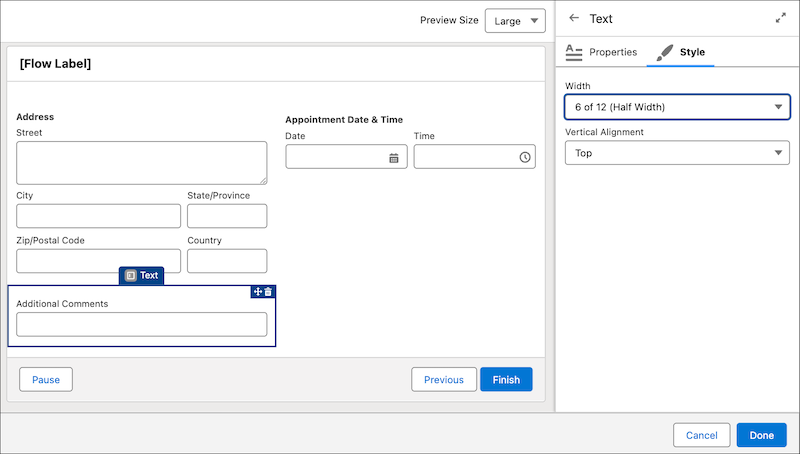Click the City input field
Image resolution: width=800 pixels, height=454 pixels.
tap(98, 216)
